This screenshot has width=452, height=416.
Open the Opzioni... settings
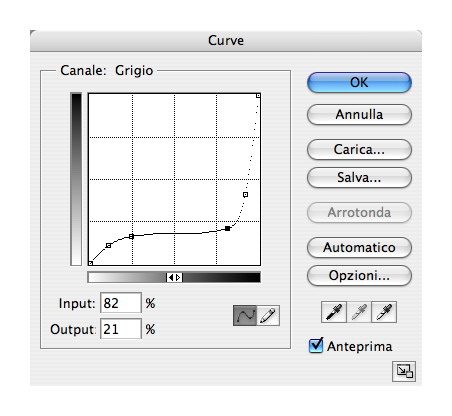pos(359,275)
